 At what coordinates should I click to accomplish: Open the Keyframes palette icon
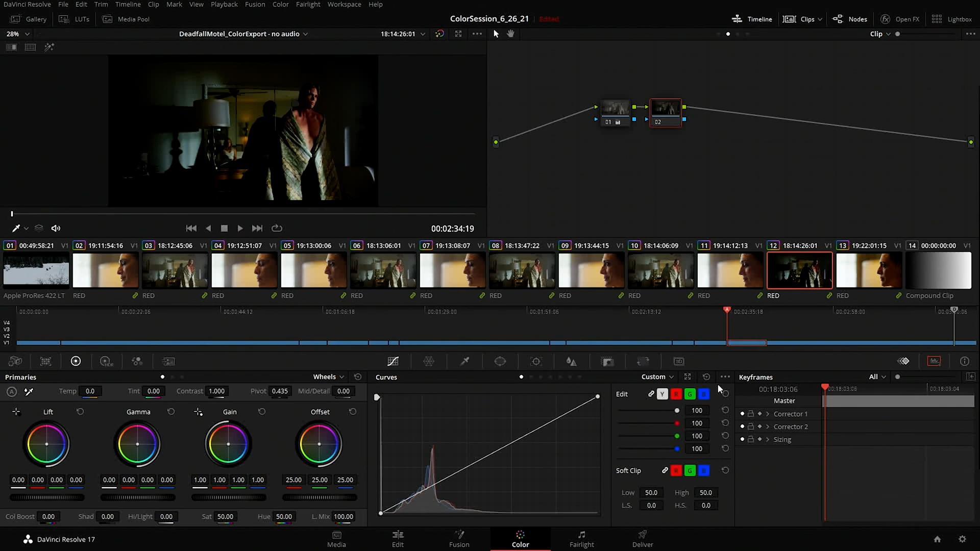point(903,361)
